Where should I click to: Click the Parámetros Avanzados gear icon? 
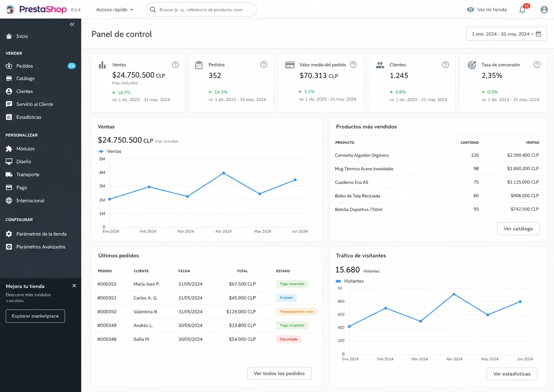9,247
